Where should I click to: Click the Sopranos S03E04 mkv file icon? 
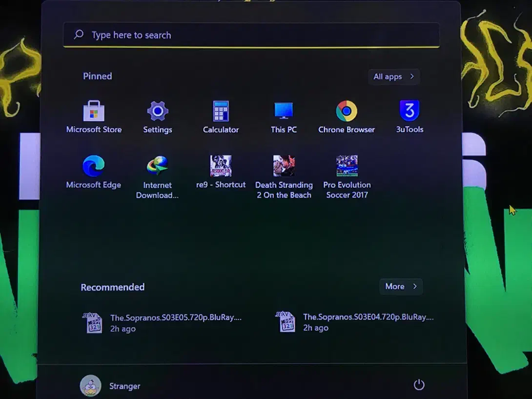[x=286, y=322]
